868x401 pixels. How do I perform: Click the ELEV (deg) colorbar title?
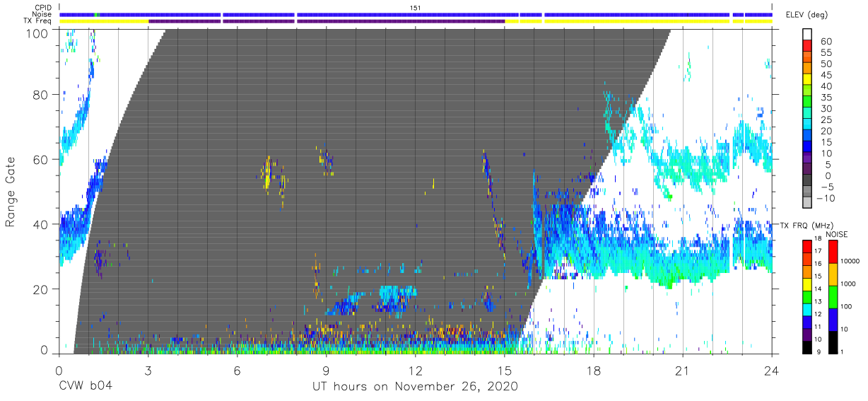807,15
